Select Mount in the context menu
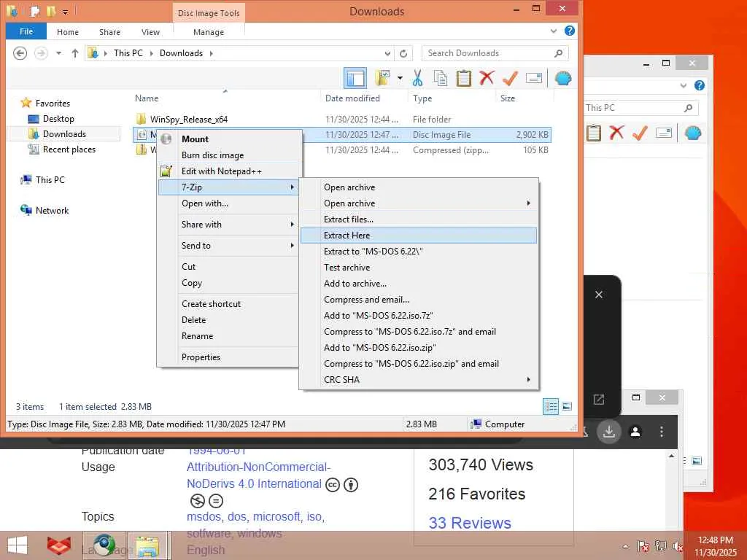The height and width of the screenshot is (560, 747). (x=229, y=139)
